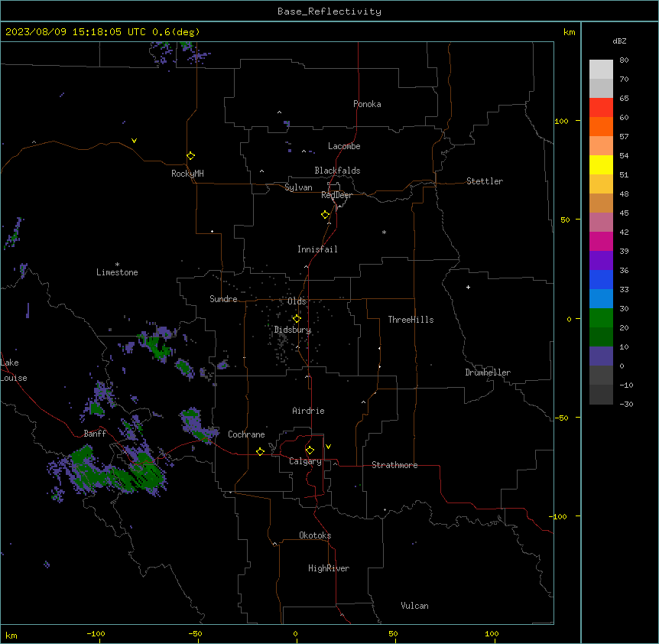Click the Blackfalds city label
Viewport: 659px width, 644px height.
pyautogui.click(x=337, y=171)
